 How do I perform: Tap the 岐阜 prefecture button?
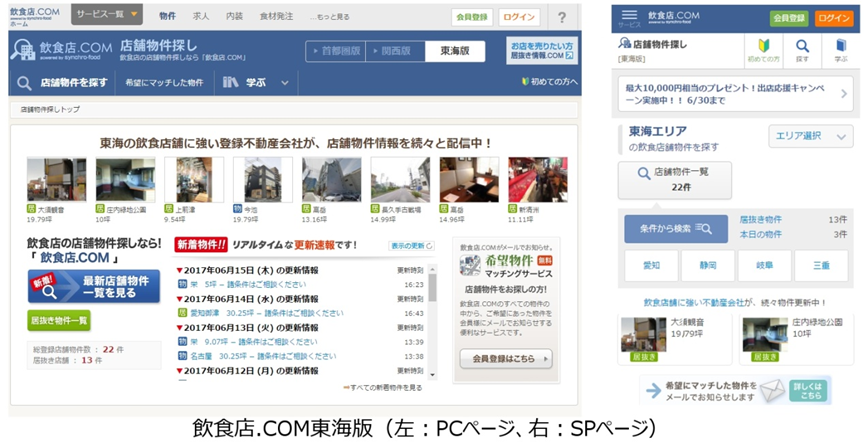[x=764, y=266]
